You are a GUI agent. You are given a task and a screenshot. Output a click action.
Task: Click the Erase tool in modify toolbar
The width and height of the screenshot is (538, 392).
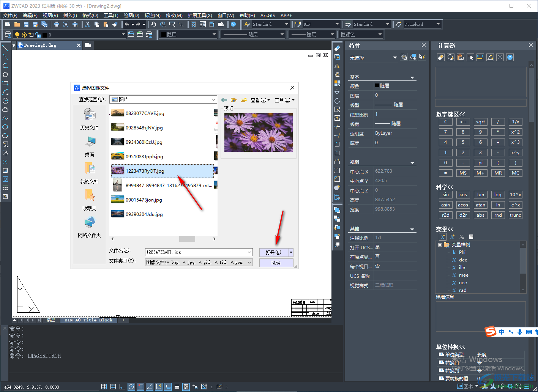[x=337, y=48]
